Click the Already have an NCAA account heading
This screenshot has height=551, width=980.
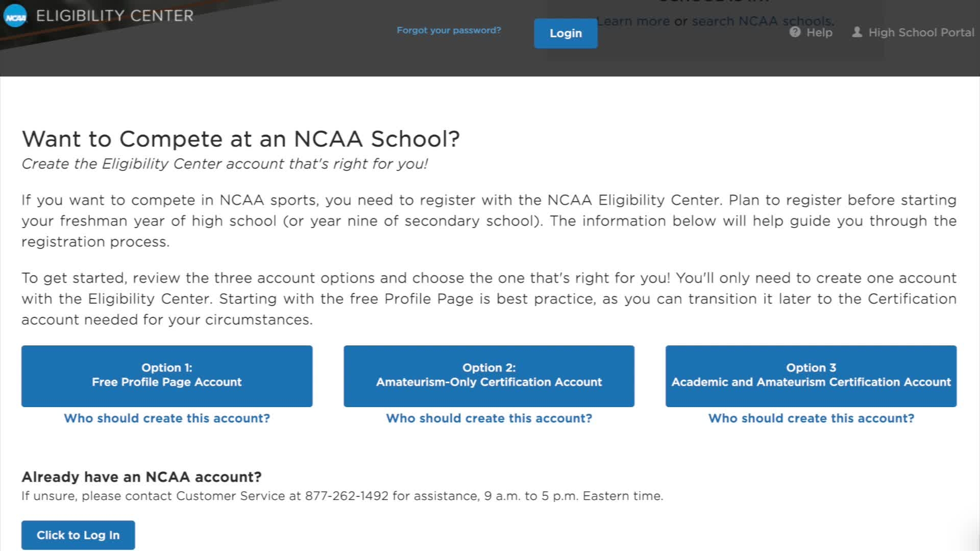(x=141, y=477)
